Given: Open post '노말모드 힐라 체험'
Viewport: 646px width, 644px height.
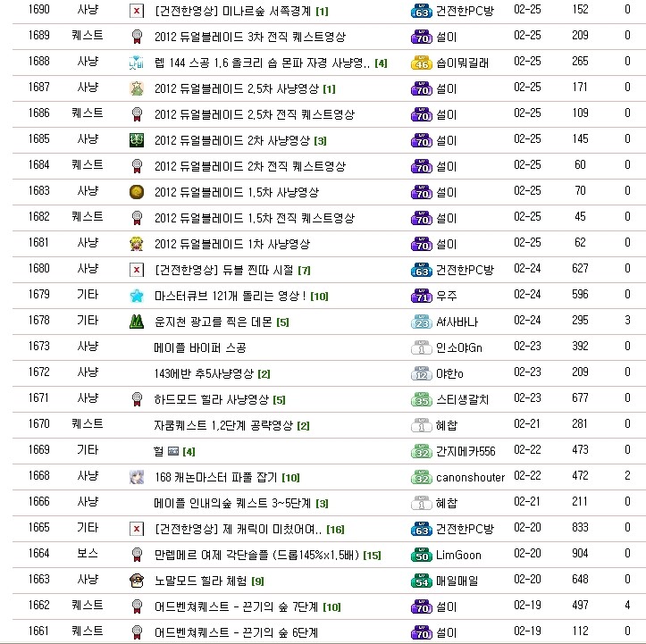Looking at the screenshot, I should (x=201, y=581).
